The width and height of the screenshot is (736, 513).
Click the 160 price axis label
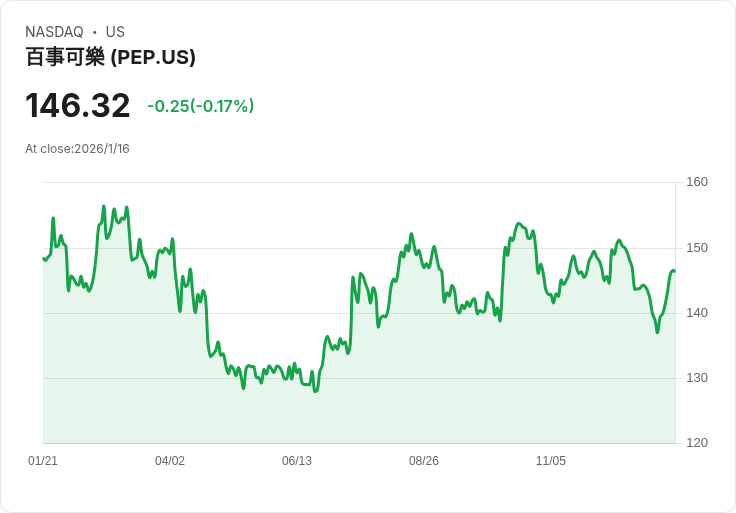point(697,182)
